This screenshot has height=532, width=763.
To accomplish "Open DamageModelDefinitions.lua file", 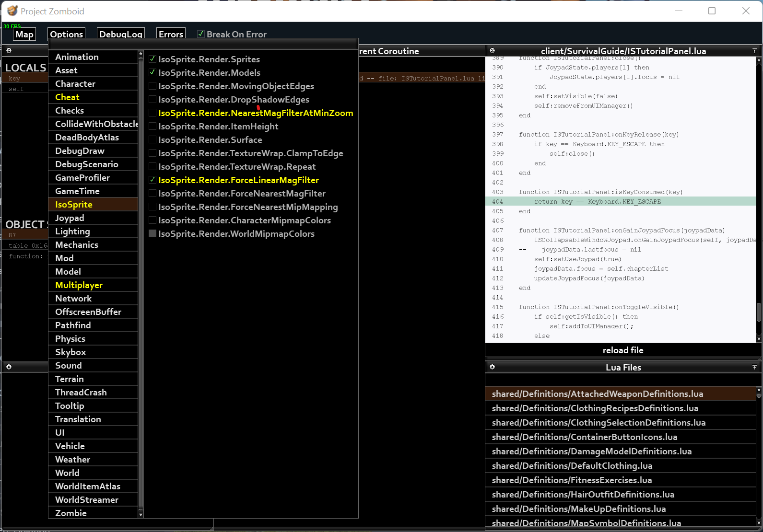I will coord(621,451).
